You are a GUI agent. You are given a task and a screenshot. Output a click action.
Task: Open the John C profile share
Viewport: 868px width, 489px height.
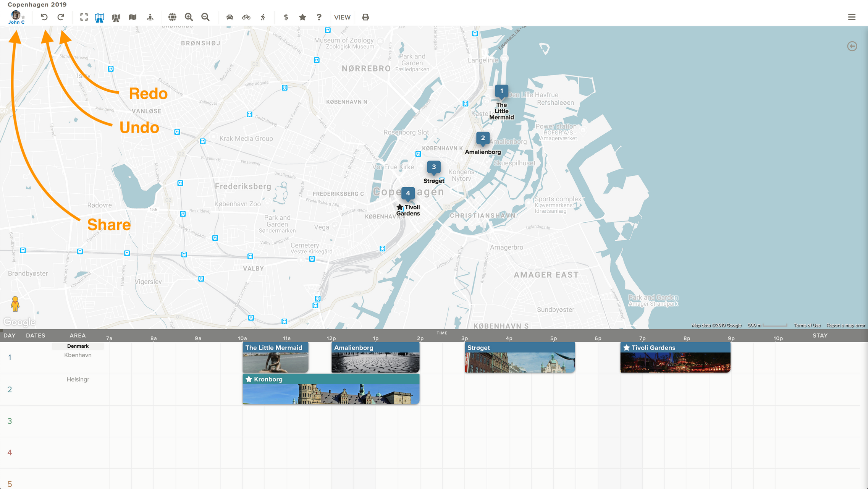[16, 17]
